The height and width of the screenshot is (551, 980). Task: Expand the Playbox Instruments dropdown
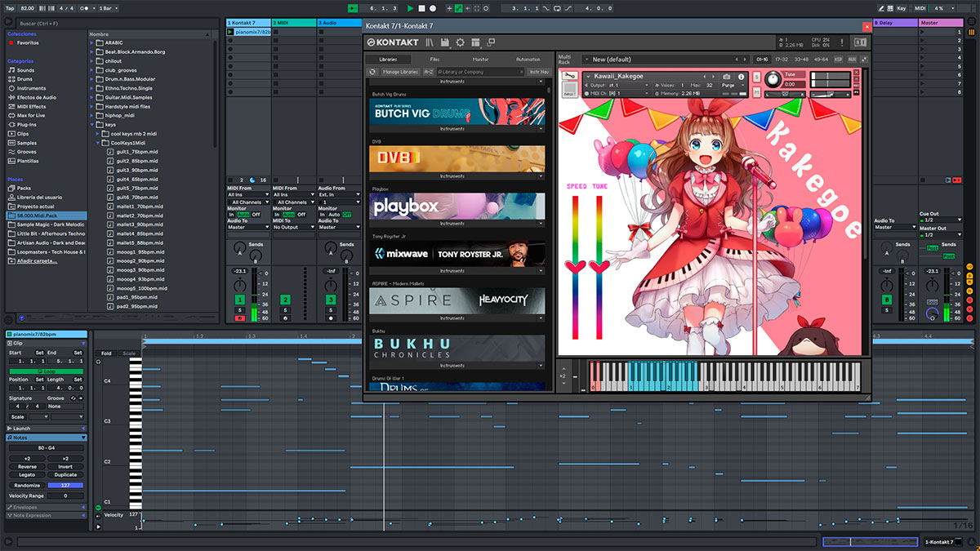coord(457,224)
